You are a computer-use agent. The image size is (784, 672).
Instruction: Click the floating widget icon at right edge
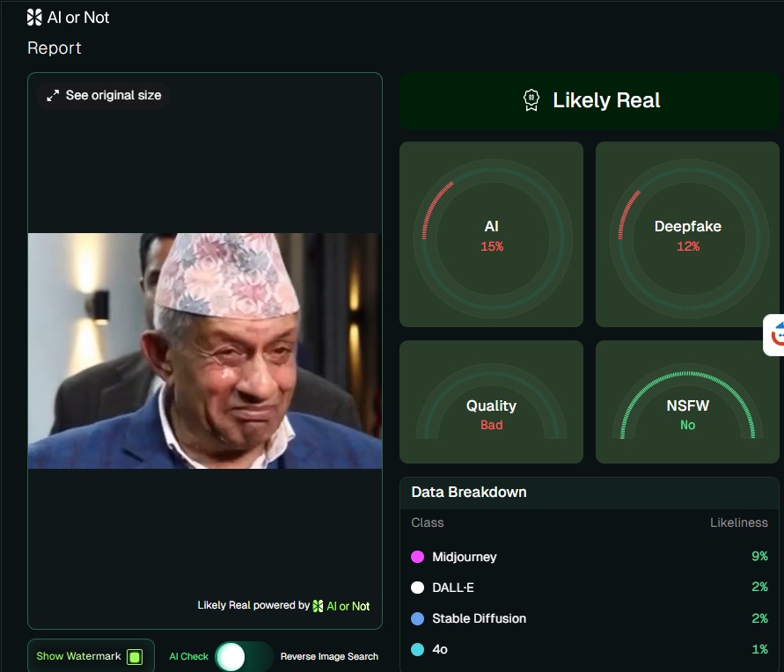coord(774,335)
